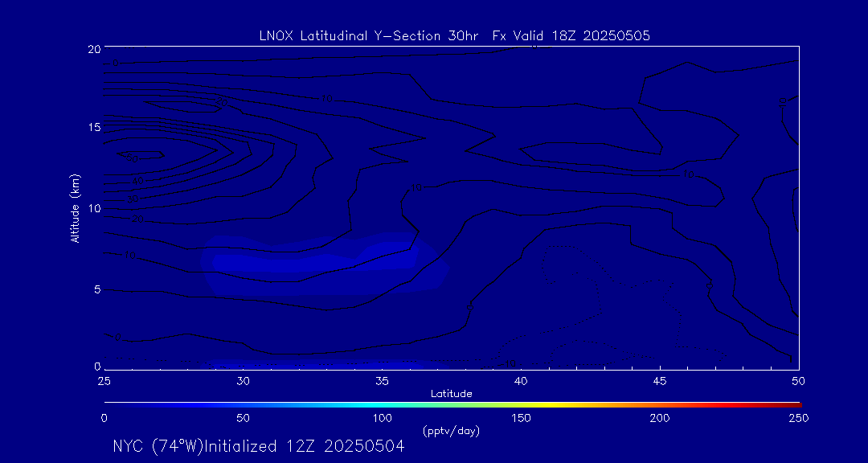Click the 250 label under the colorbar
Screen dimensions: 868x463
798,418
